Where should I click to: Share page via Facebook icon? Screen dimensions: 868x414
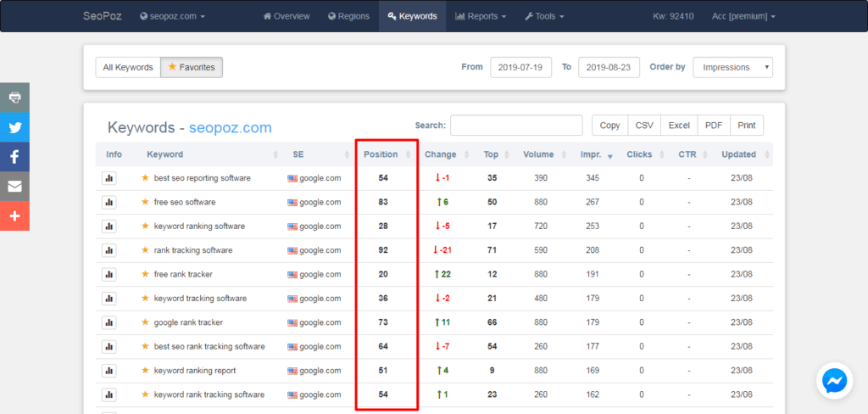pyautogui.click(x=15, y=157)
